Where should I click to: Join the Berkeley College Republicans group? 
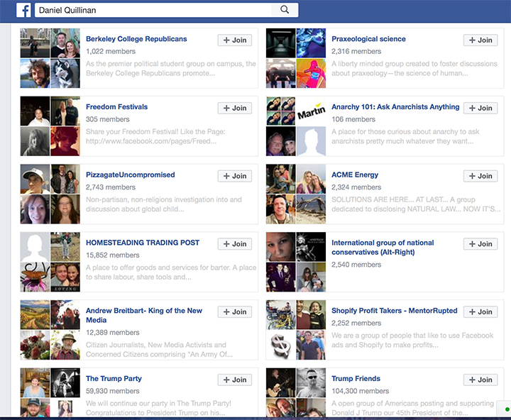click(x=235, y=40)
